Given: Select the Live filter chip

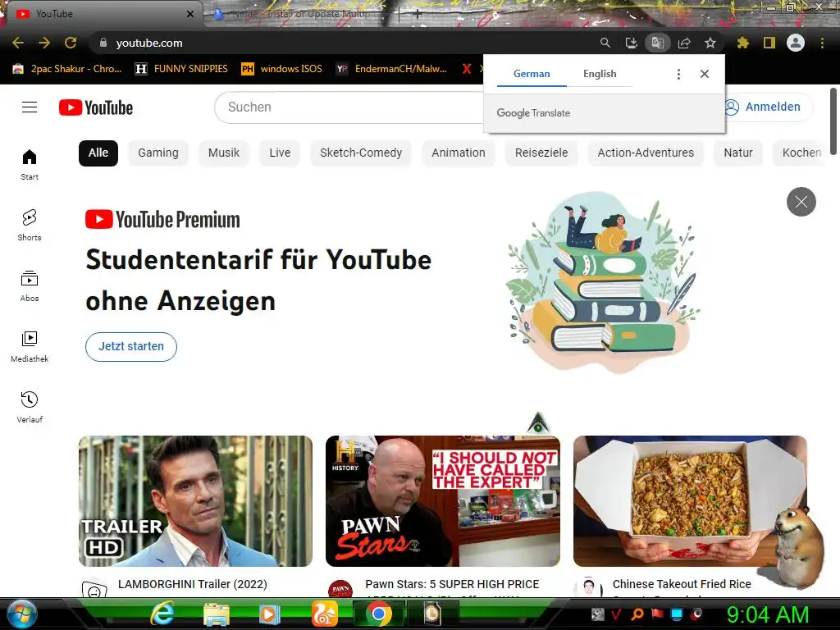Looking at the screenshot, I should 280,153.
